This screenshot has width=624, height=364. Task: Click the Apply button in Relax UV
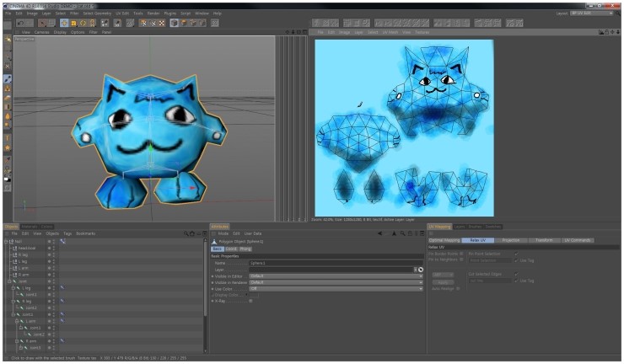point(443,282)
